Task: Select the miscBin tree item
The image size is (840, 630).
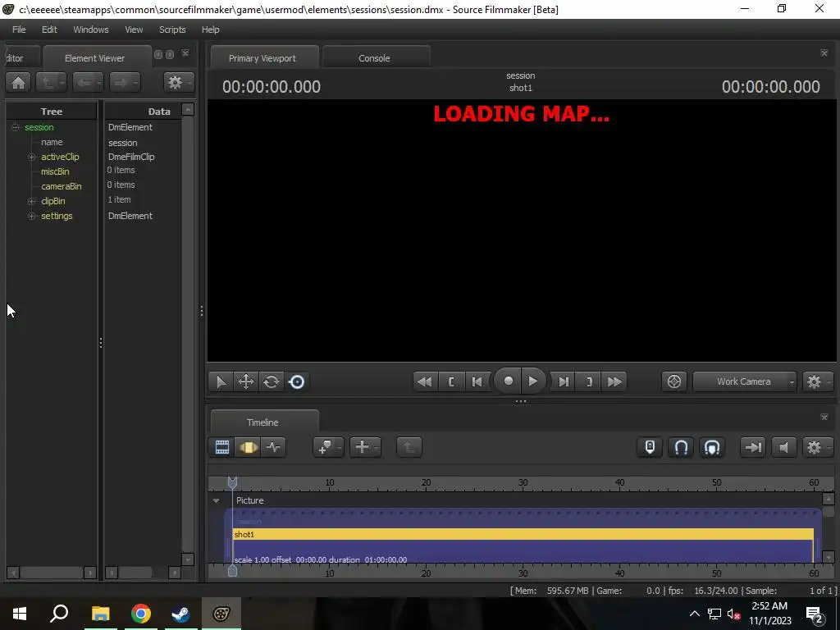Action: pyautogui.click(x=55, y=172)
